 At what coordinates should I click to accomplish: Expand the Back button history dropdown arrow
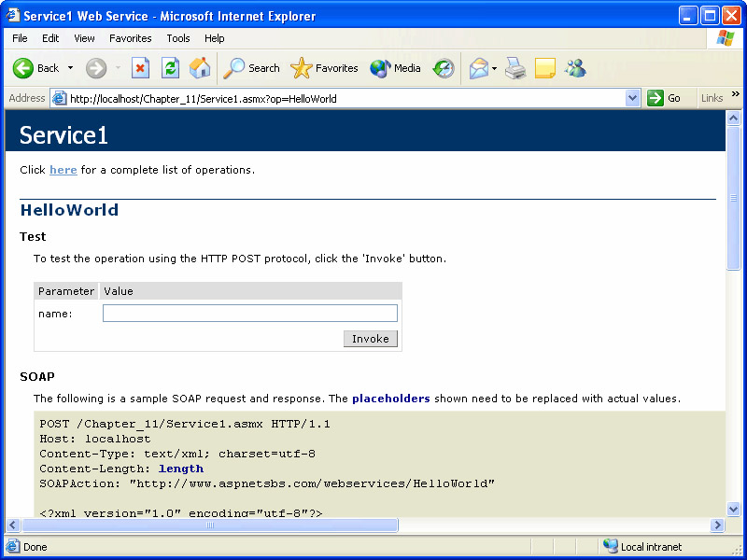[x=70, y=68]
